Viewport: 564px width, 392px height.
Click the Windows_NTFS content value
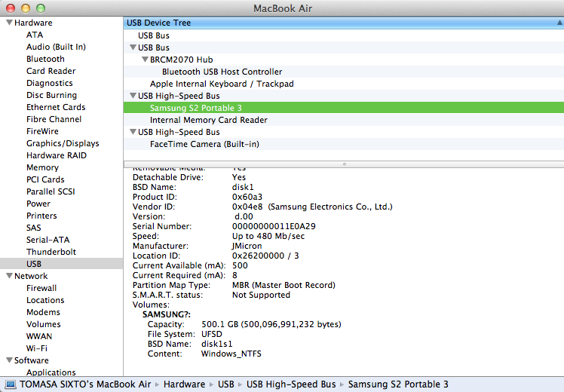[x=231, y=354]
